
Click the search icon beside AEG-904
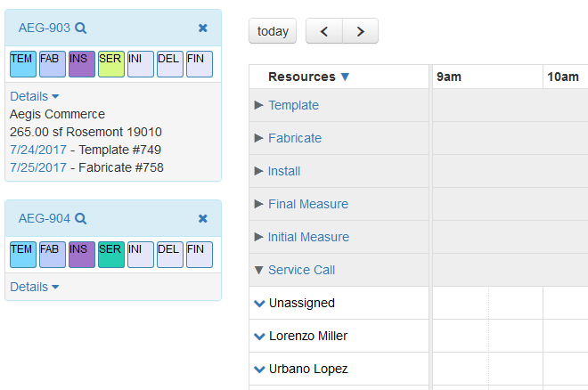80,219
